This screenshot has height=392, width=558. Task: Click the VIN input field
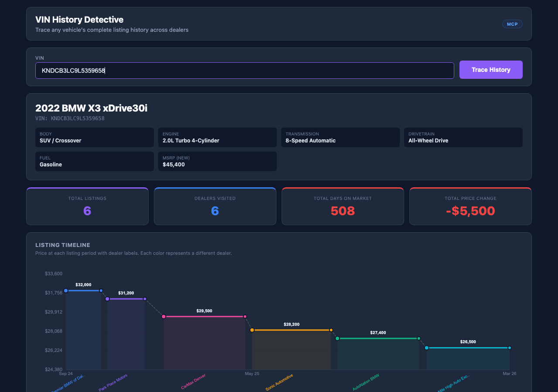(245, 71)
